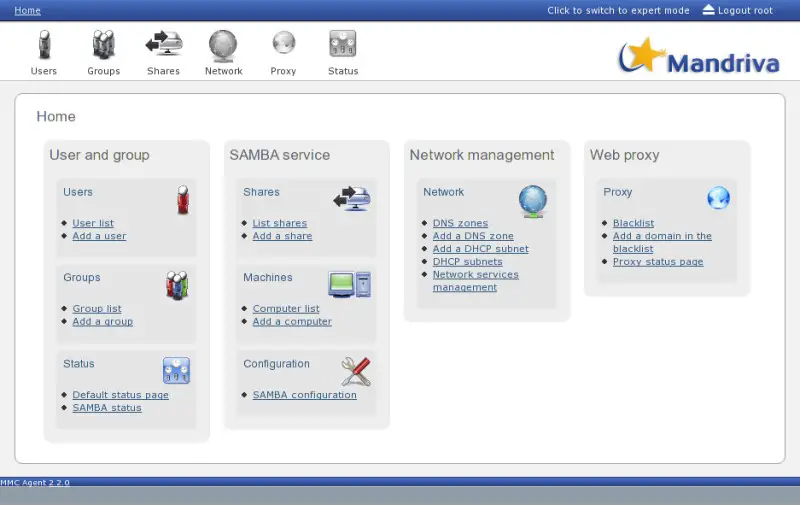The width and height of the screenshot is (800, 505).
Task: Go to Home breadcrumb link
Action: pyautogui.click(x=28, y=10)
